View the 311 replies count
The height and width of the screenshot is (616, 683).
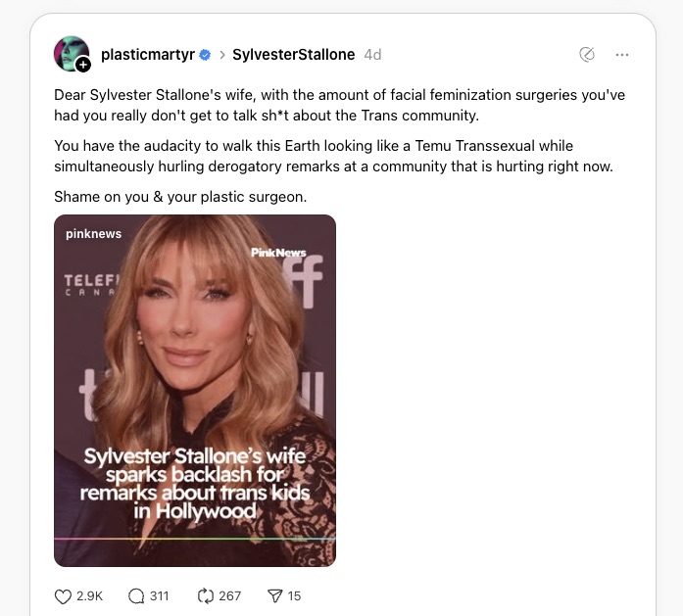tap(159, 596)
